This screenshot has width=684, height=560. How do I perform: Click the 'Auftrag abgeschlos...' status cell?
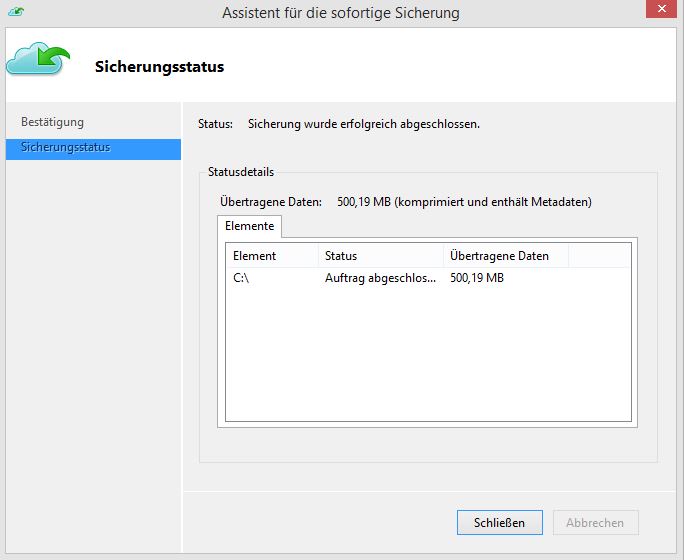pyautogui.click(x=380, y=278)
